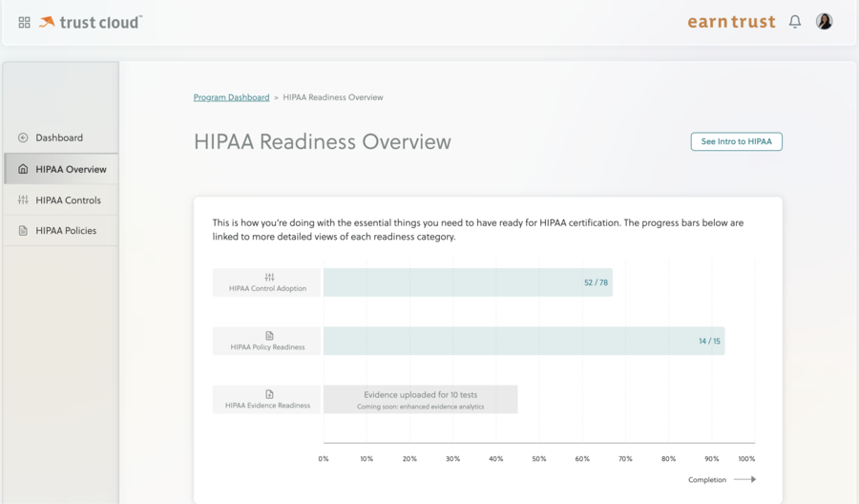Click the Evidence uploaded for 10 tests bar

click(420, 399)
